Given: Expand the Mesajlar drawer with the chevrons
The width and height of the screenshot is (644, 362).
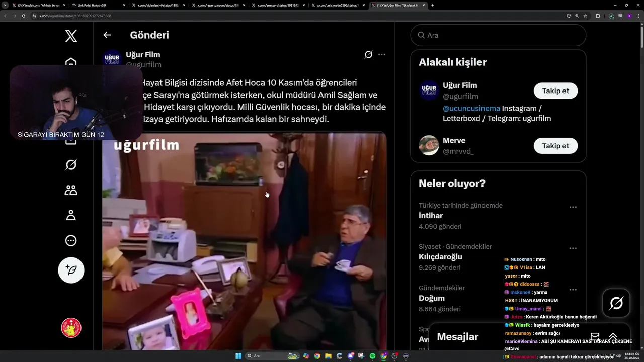Looking at the screenshot, I should [x=613, y=336].
